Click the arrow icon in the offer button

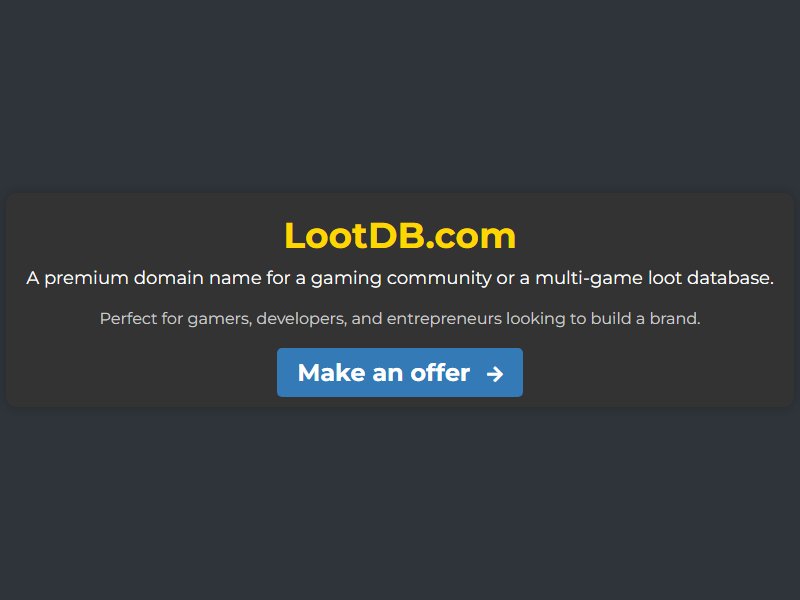point(494,374)
